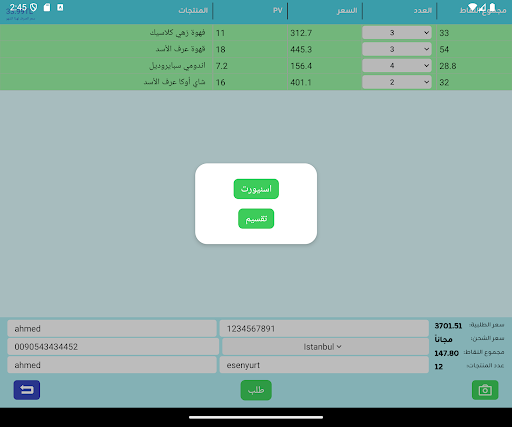512x427 pixels.
Task: Select the product name in the 312.7 row
Action: coord(177,33)
